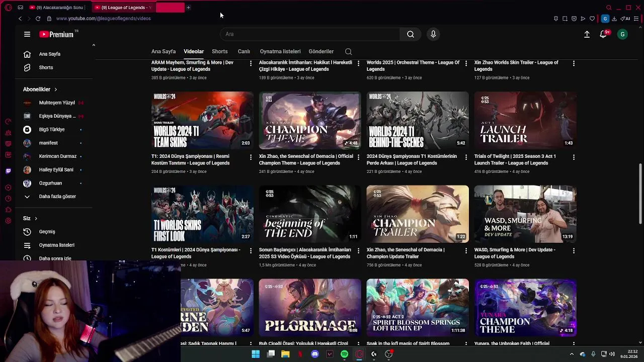Image resolution: width=644 pixels, height=362 pixels.
Task: Click the Opera GX logo menu button
Action: (x=8, y=8)
